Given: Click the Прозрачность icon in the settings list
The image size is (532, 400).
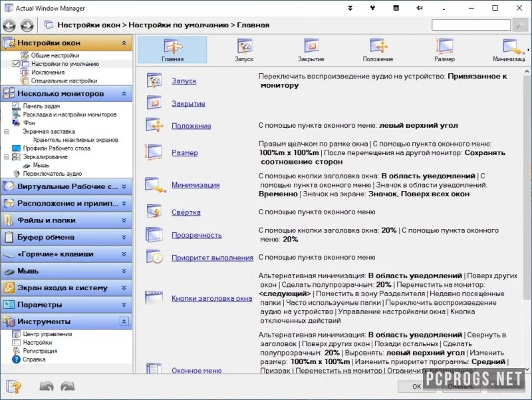Looking at the screenshot, I should click(154, 234).
